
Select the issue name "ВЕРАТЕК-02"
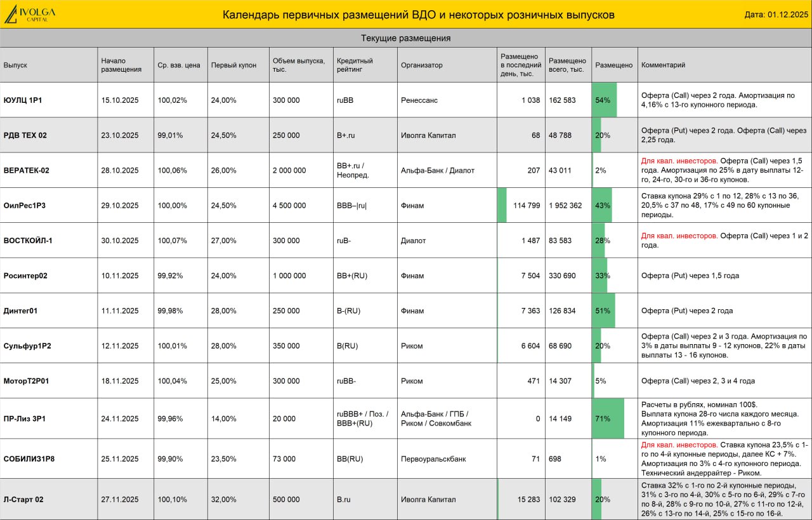(26, 170)
